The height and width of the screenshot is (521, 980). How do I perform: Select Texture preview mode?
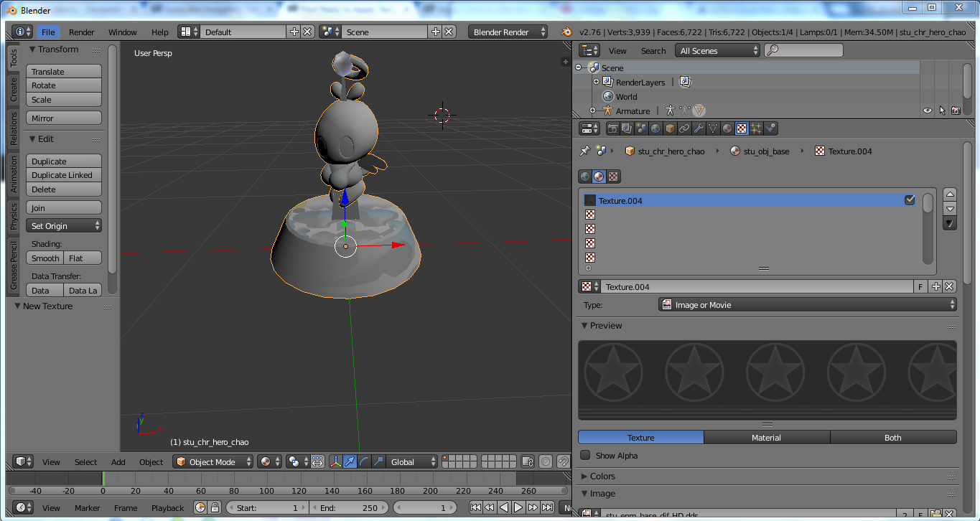tap(640, 437)
